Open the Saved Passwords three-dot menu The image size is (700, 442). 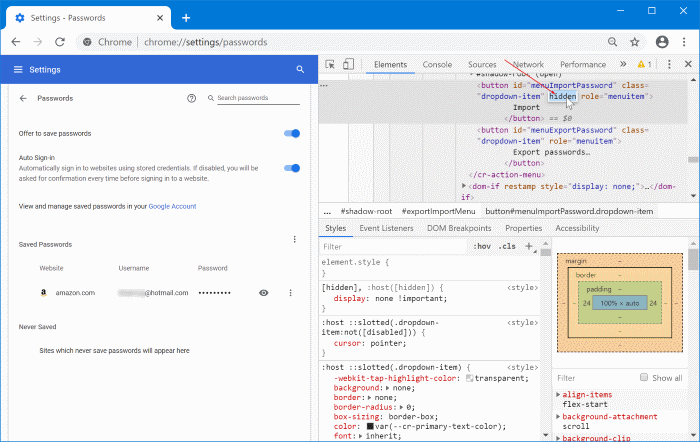[x=294, y=240]
